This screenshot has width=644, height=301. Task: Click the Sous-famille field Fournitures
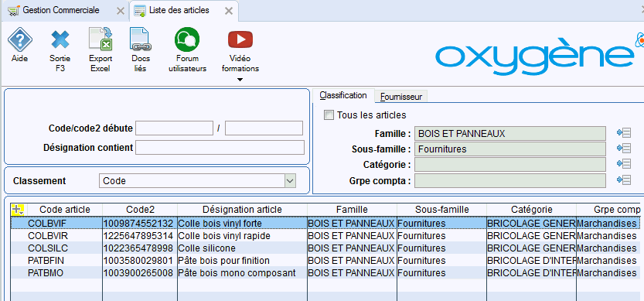coord(510,149)
